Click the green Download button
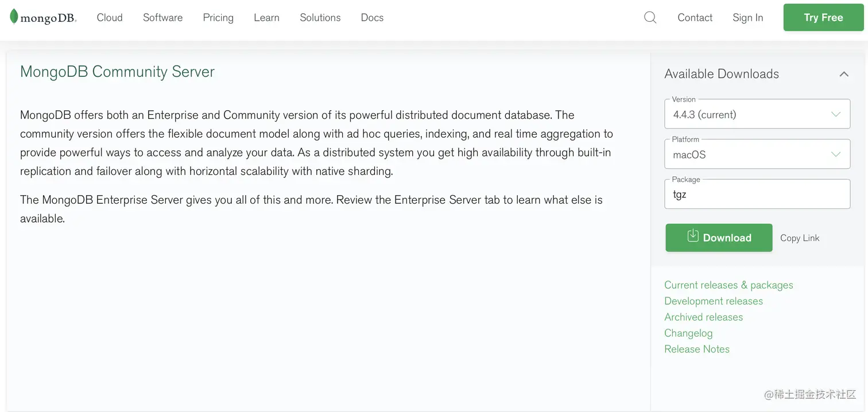Image resolution: width=868 pixels, height=412 pixels. [719, 238]
